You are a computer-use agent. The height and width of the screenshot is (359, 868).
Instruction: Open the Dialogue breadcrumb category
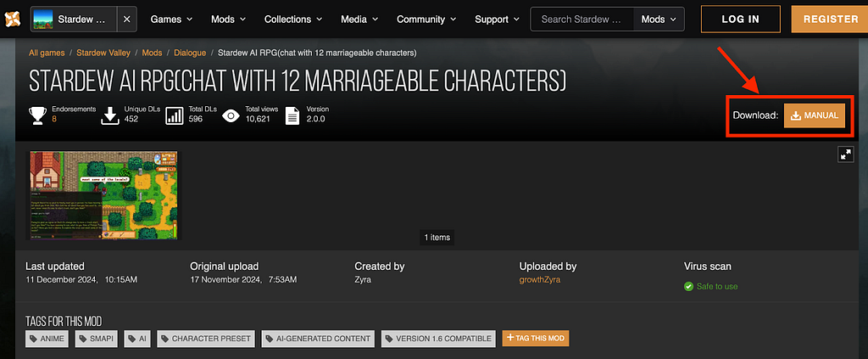tap(190, 53)
